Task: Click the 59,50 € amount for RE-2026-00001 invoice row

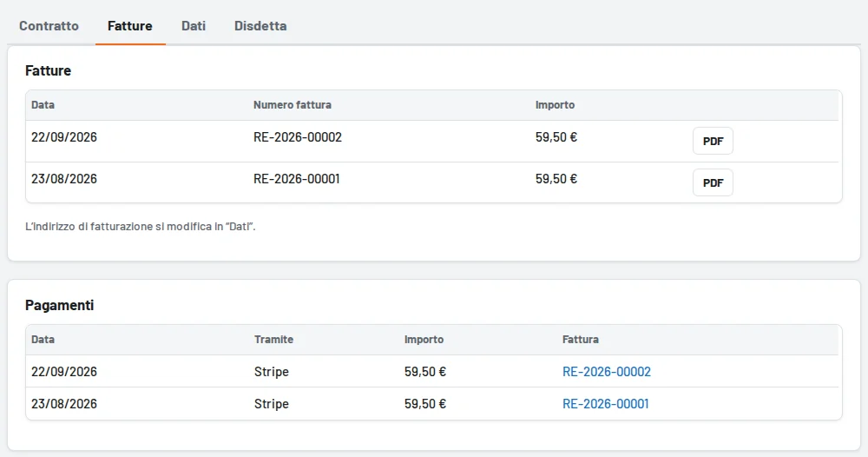Action: pyautogui.click(x=556, y=179)
